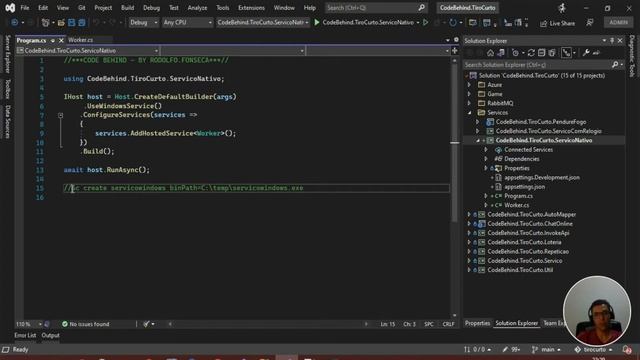Expand the Azure solution folder

pyautogui.click(x=469, y=84)
